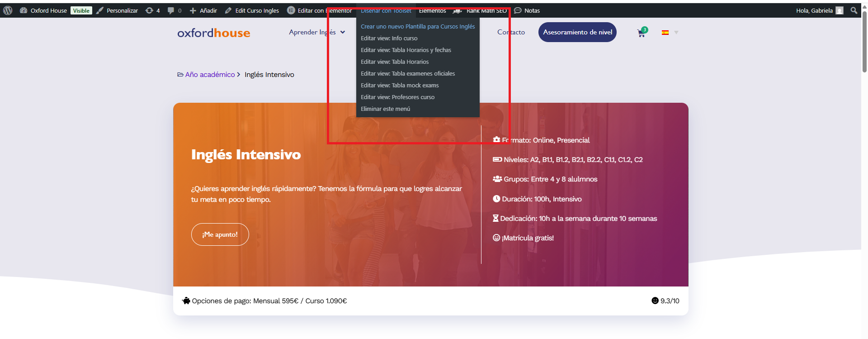Viewport: 868px width, 339px height.
Task: Toggle the Visible site status badge
Action: (x=81, y=10)
